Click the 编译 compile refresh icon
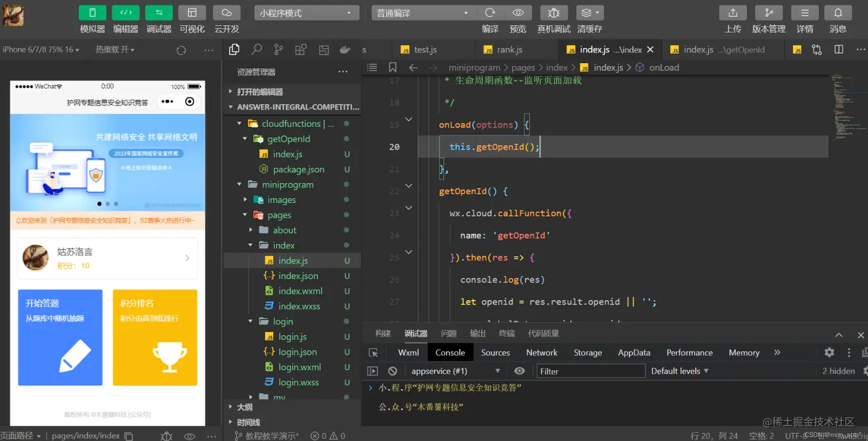This screenshot has width=868, height=441. pos(490,13)
